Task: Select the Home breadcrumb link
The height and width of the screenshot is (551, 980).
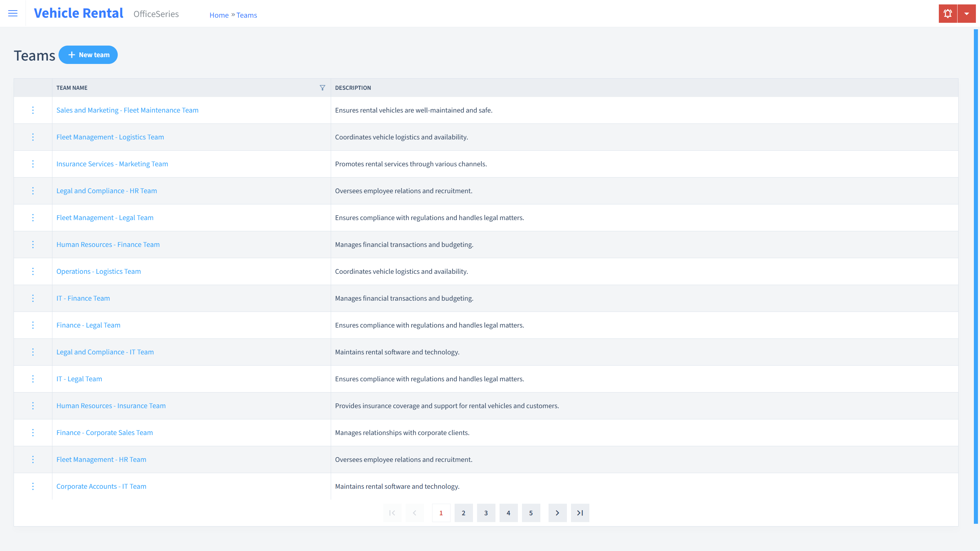Action: point(218,15)
